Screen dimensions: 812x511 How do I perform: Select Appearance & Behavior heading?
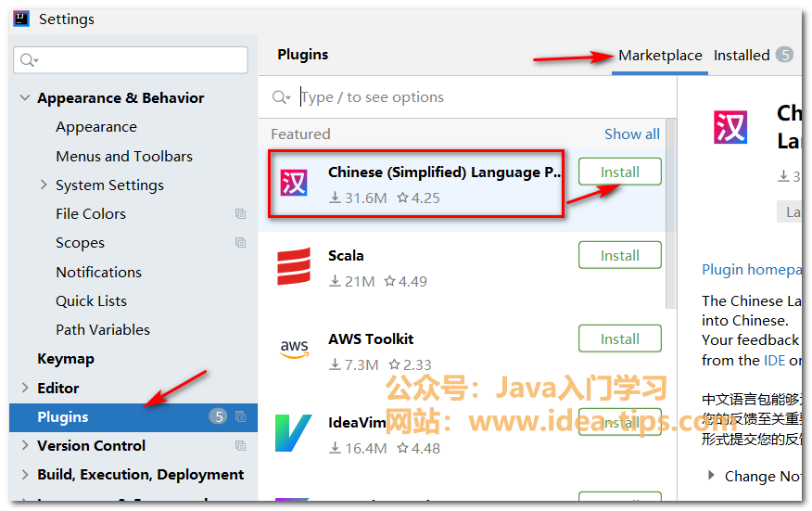pyautogui.click(x=121, y=98)
